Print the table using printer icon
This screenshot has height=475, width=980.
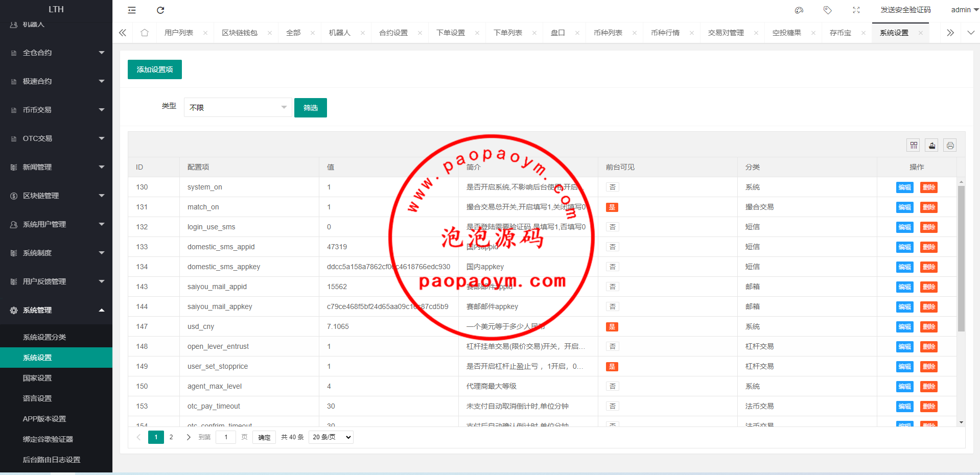coord(950,146)
